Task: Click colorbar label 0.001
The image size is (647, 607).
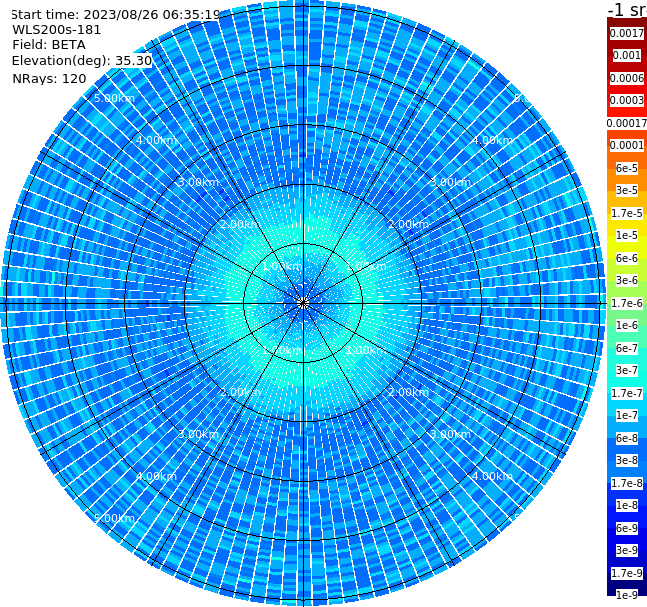Action: tap(627, 55)
